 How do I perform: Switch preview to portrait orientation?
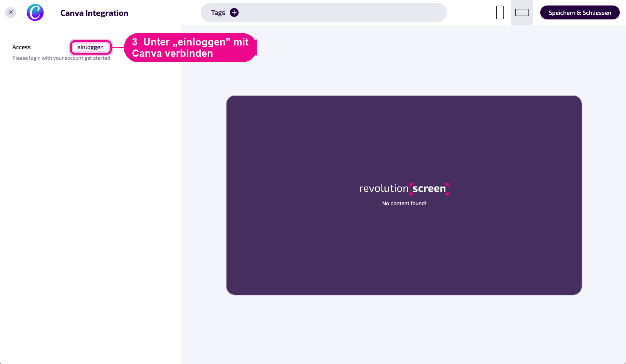coord(500,12)
